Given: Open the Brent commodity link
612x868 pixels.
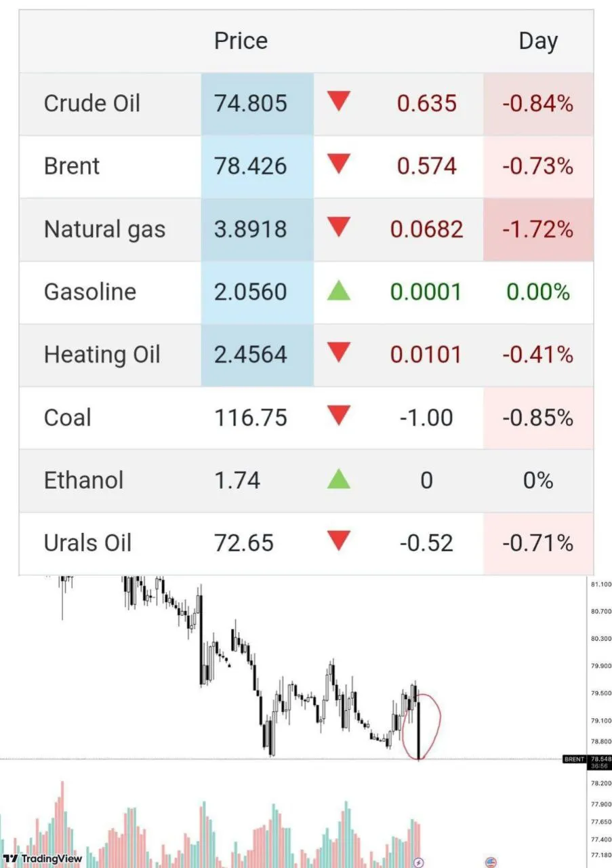Looking at the screenshot, I should [x=72, y=165].
